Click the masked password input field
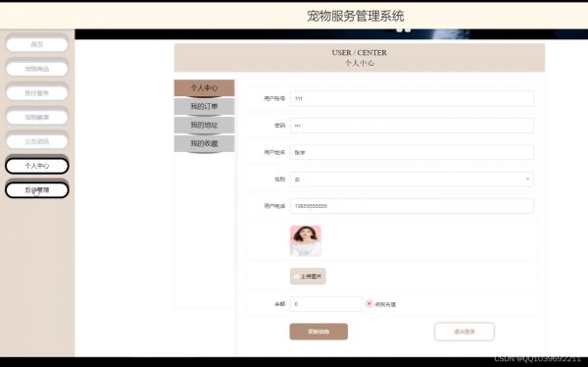 pyautogui.click(x=412, y=126)
